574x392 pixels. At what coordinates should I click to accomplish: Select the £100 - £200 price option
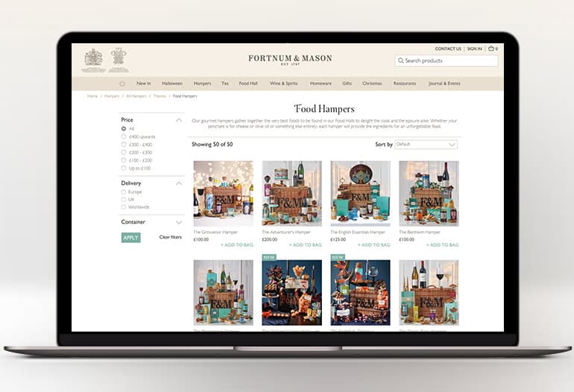pyautogui.click(x=124, y=160)
